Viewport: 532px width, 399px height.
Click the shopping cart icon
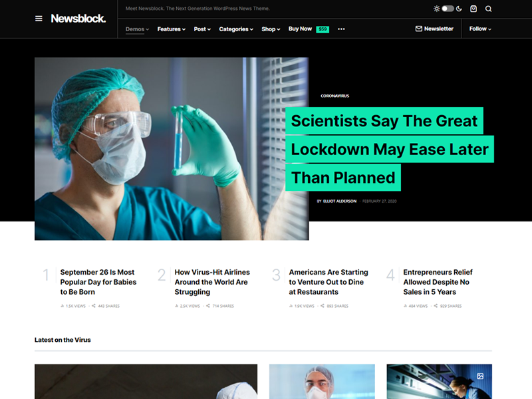click(473, 9)
